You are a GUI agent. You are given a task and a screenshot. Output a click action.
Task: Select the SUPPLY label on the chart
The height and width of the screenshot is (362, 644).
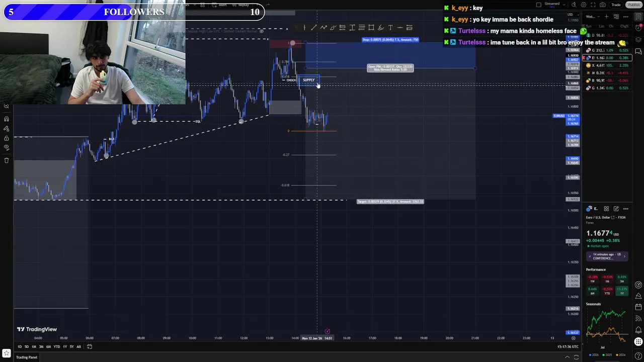(308, 80)
